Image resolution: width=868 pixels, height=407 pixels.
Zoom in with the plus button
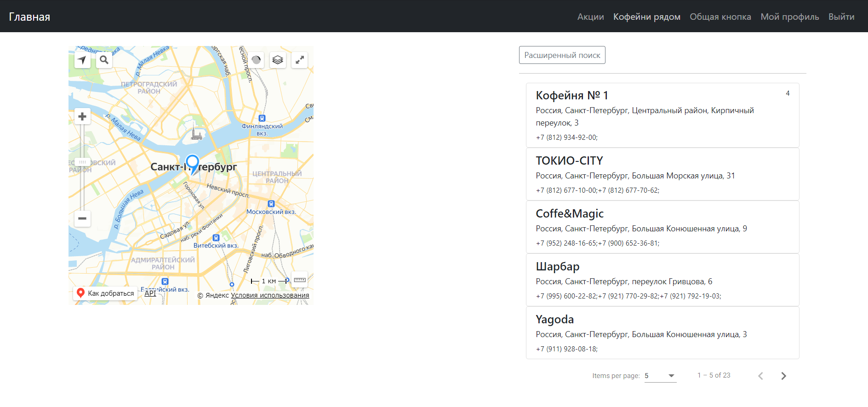tap(82, 116)
